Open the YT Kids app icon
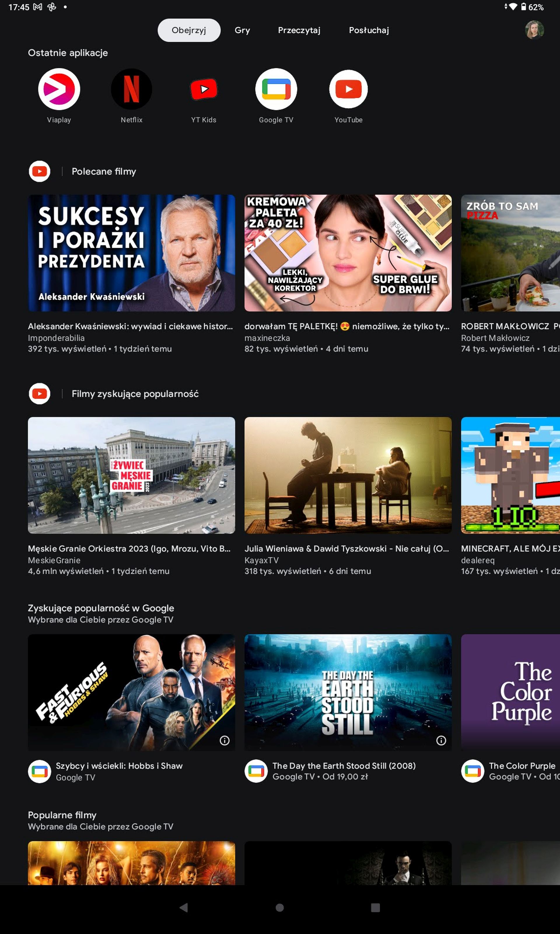Image resolution: width=560 pixels, height=934 pixels. coord(204,89)
